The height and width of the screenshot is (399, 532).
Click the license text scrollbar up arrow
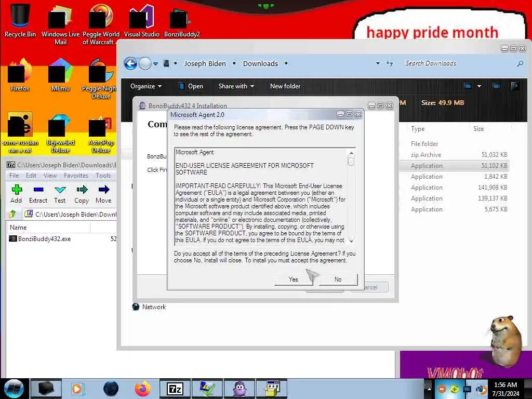point(351,153)
